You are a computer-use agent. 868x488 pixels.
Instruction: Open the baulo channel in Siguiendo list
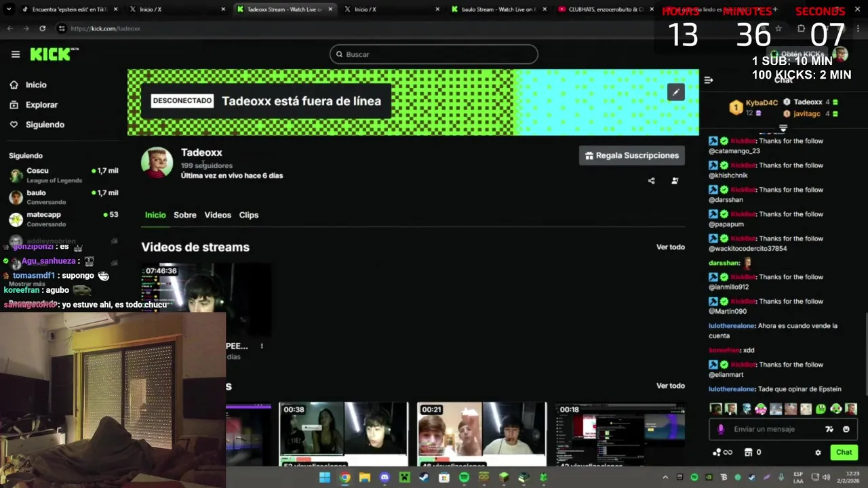64,197
